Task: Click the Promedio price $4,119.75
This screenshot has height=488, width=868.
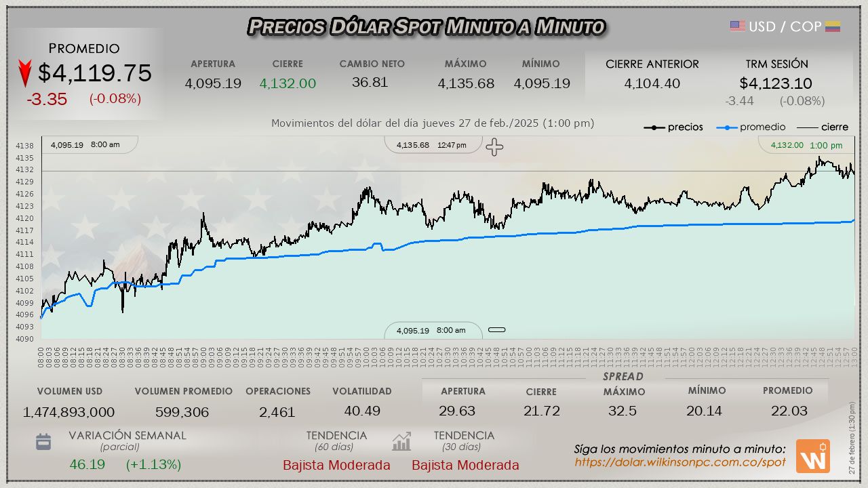Action: point(94,73)
